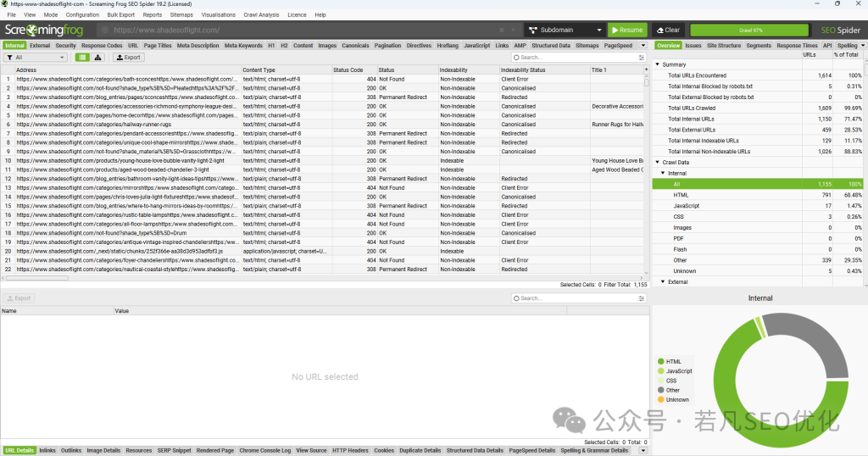
Task: Open the HTTP Headers bottom tab
Action: [x=350, y=450]
